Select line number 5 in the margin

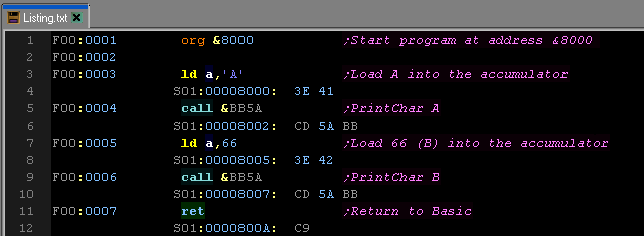pos(29,108)
